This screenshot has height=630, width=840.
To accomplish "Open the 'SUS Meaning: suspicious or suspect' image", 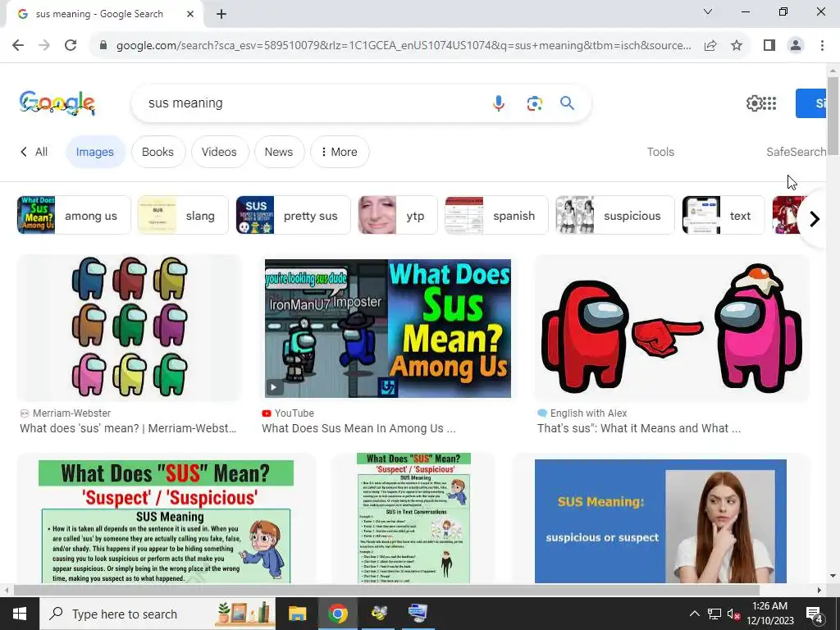I will (x=660, y=521).
